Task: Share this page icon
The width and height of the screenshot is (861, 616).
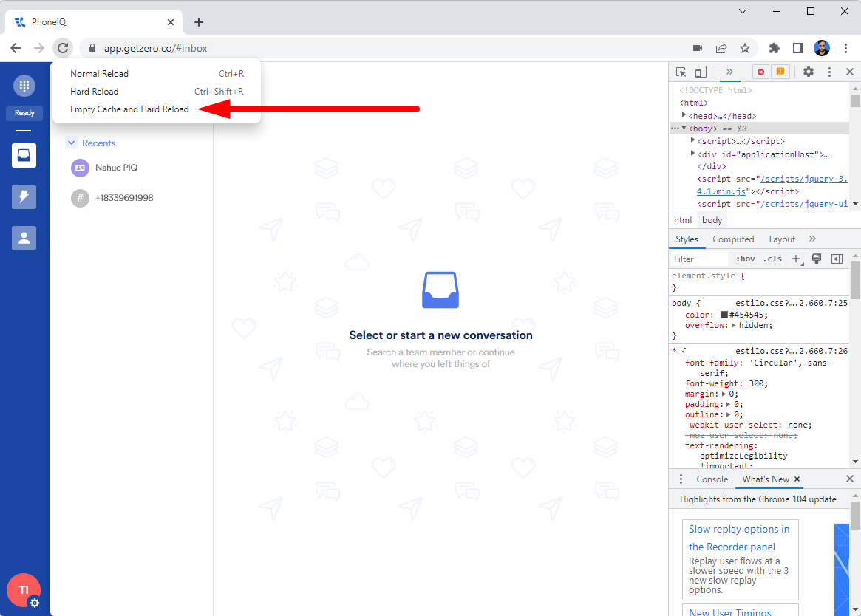Action: 721,48
